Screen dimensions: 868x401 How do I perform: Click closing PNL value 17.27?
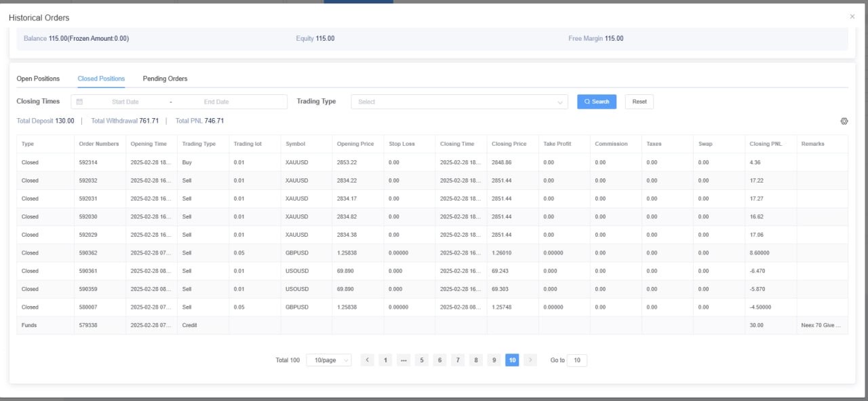(757, 199)
